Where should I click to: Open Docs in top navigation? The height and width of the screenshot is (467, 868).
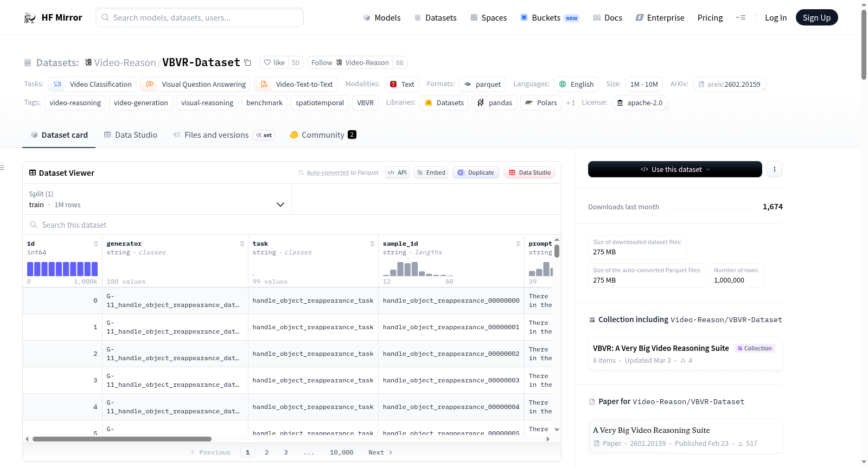pos(607,18)
